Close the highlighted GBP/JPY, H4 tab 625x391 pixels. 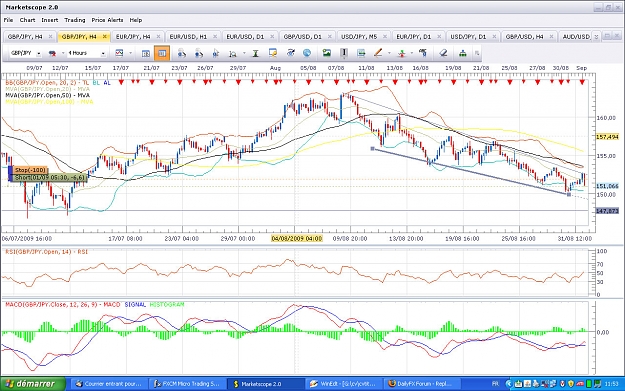105,36
